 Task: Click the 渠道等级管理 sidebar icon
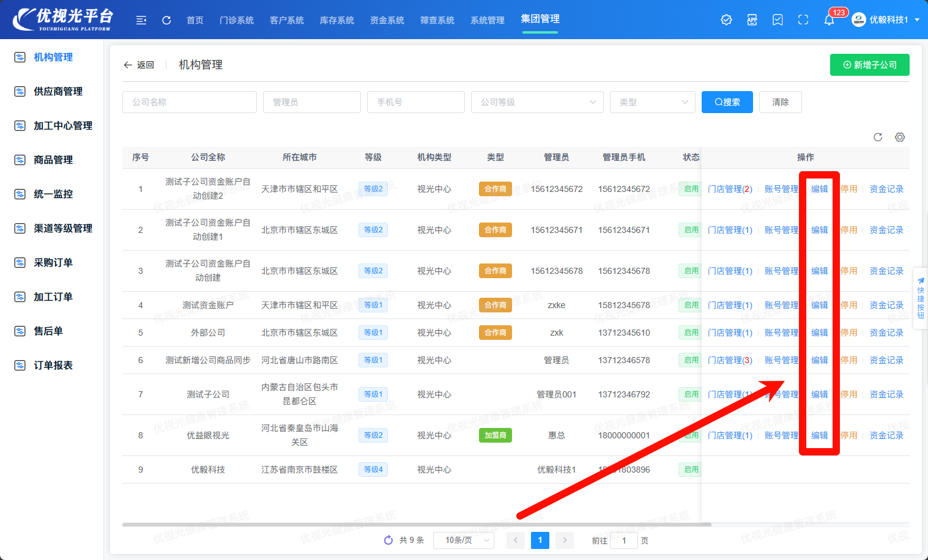coord(20,228)
